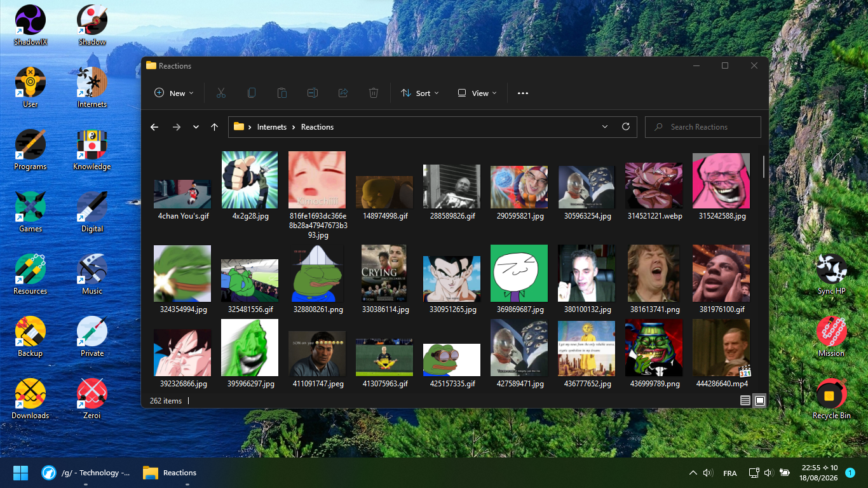
Task: Select the 314521221.webp thumbnail
Action: pyautogui.click(x=654, y=186)
